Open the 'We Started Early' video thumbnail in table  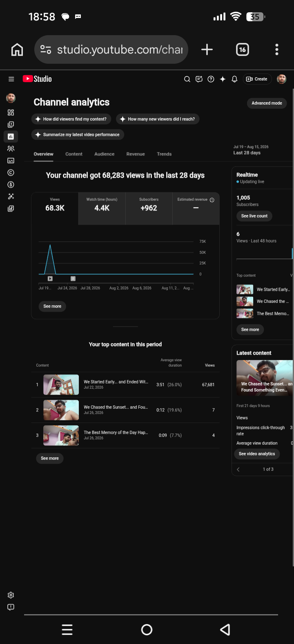[61, 385]
